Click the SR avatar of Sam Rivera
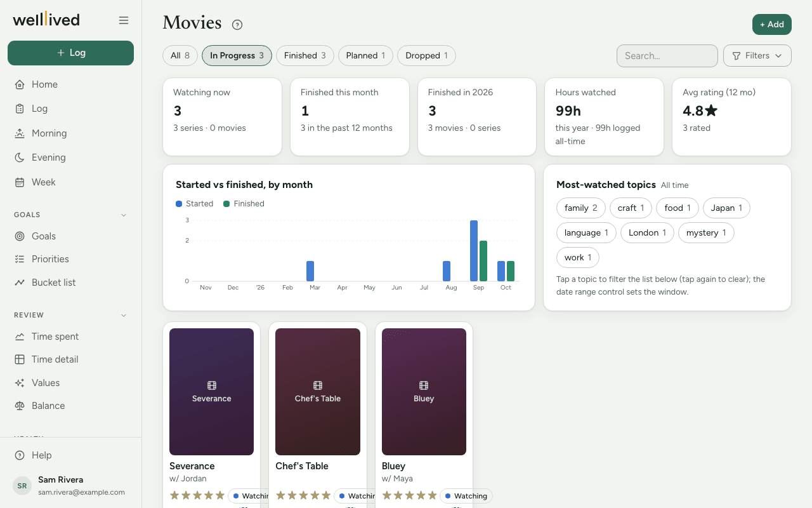This screenshot has width=812, height=508. click(x=22, y=486)
